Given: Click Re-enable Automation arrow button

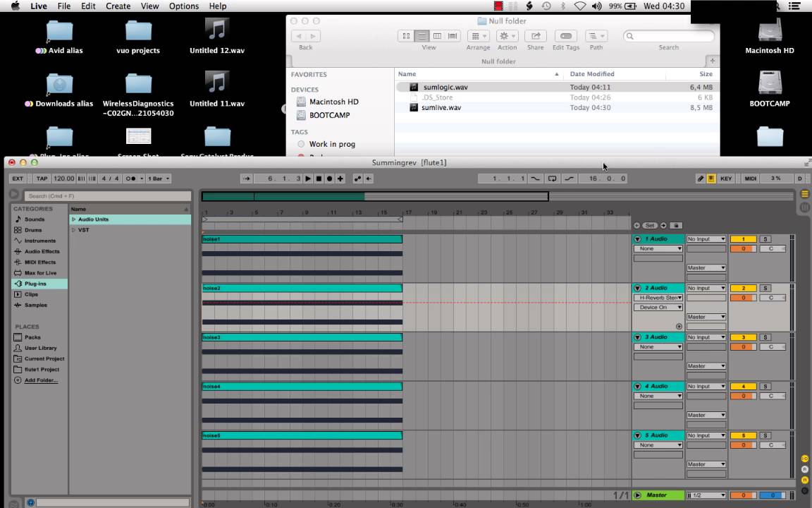Looking at the screenshot, I should click(368, 179).
